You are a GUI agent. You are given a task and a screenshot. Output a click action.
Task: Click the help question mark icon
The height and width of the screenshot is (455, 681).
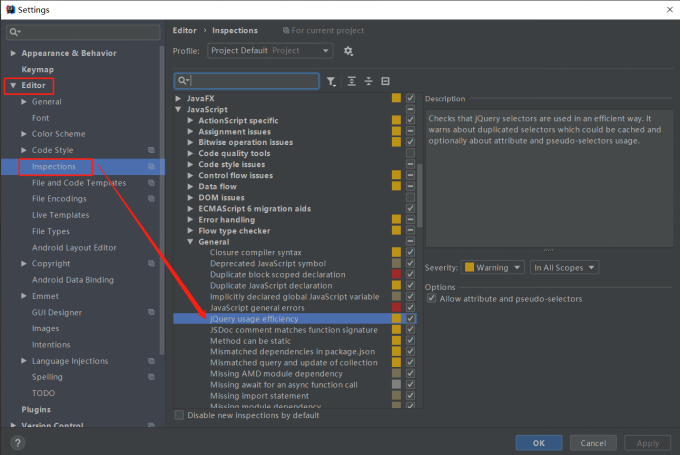pos(17,443)
